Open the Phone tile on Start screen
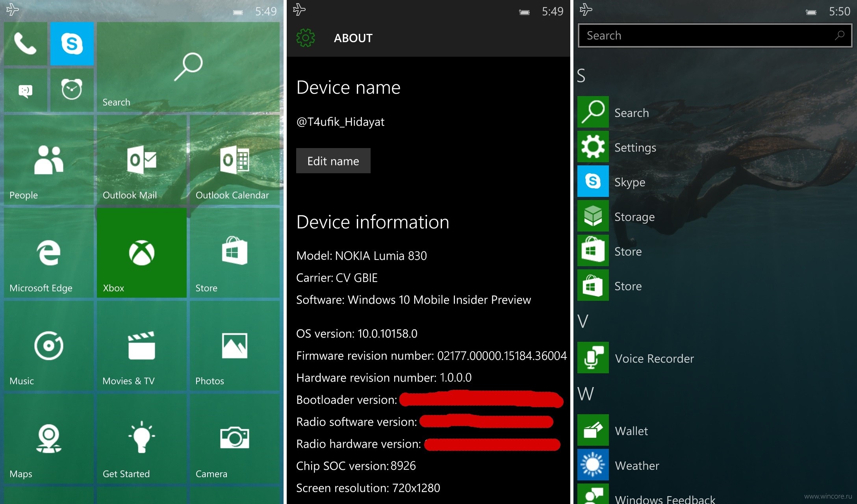The image size is (857, 504). coord(26,43)
